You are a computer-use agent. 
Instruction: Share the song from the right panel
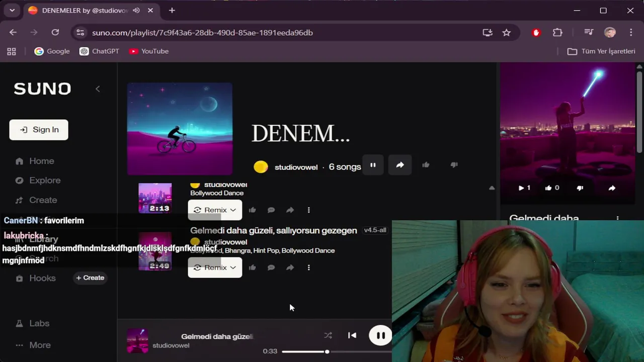pos(612,188)
